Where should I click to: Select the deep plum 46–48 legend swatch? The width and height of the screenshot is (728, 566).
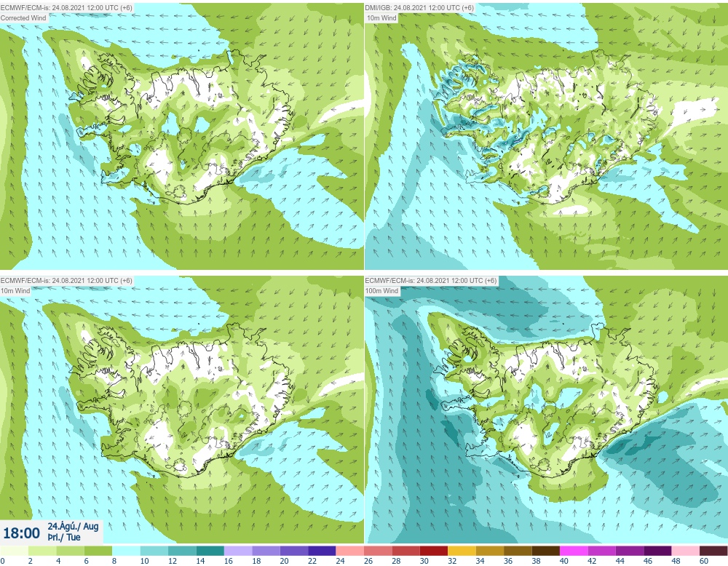(x=657, y=551)
